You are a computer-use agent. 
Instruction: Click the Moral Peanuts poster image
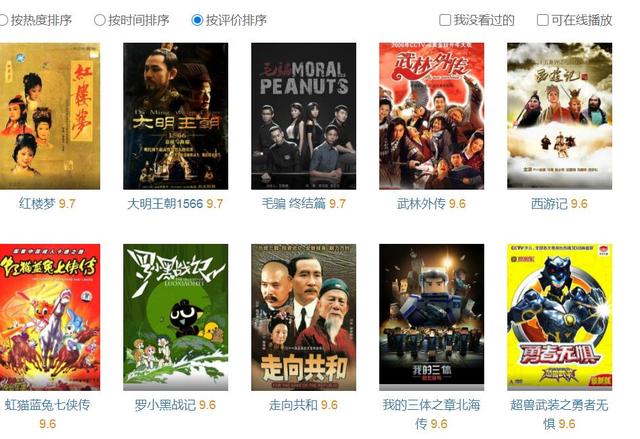(303, 116)
